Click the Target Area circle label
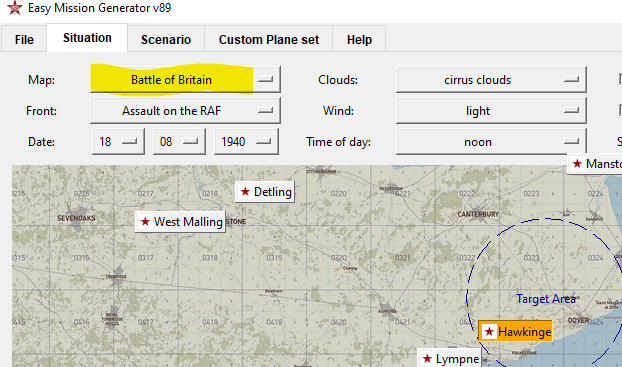This screenshot has height=367, width=622. 546,299
